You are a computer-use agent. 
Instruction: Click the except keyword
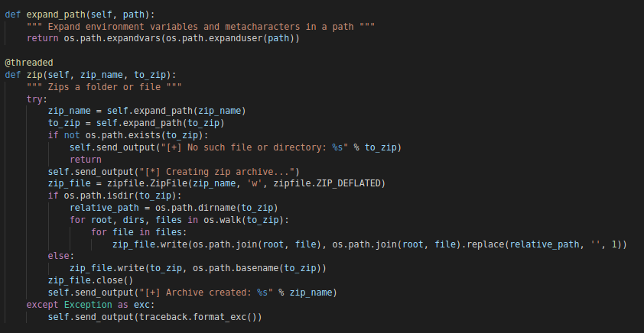coord(43,304)
